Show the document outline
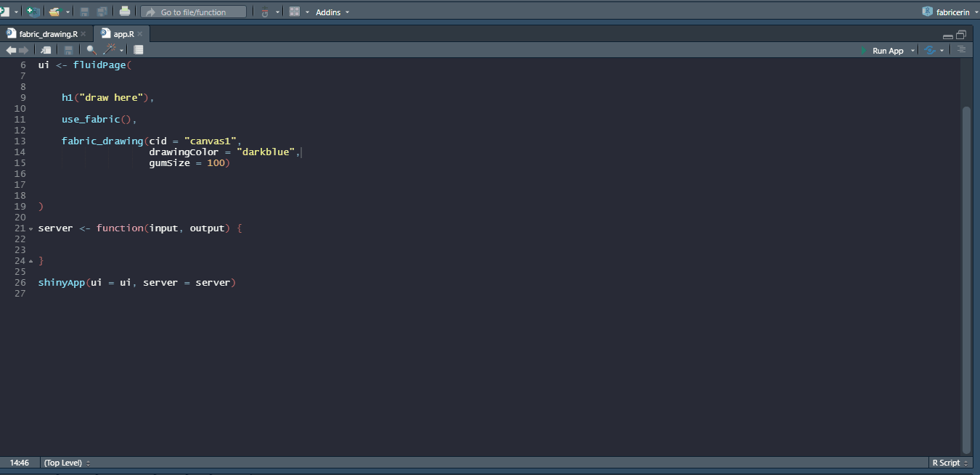The image size is (980, 475). 961,50
